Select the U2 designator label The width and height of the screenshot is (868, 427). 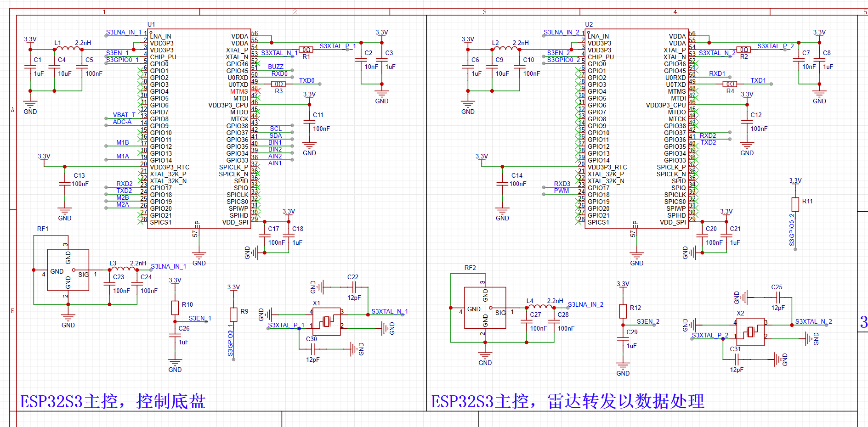pyautogui.click(x=589, y=24)
